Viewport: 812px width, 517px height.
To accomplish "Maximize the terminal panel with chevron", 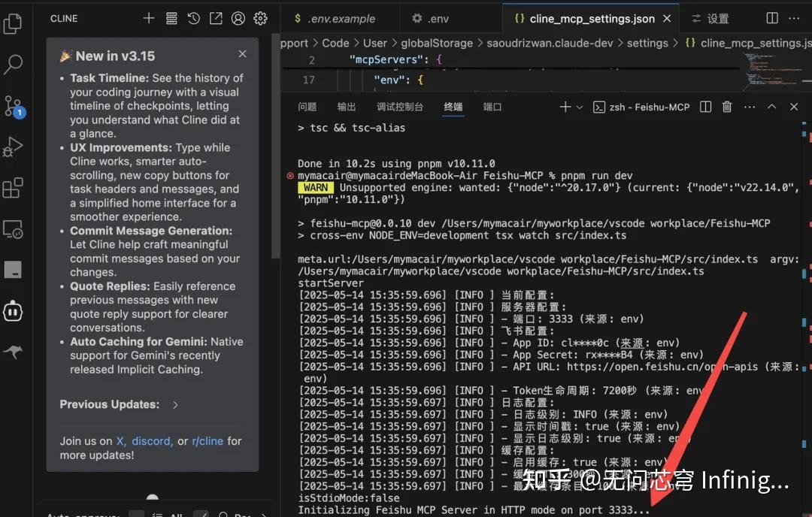I will pos(771,107).
